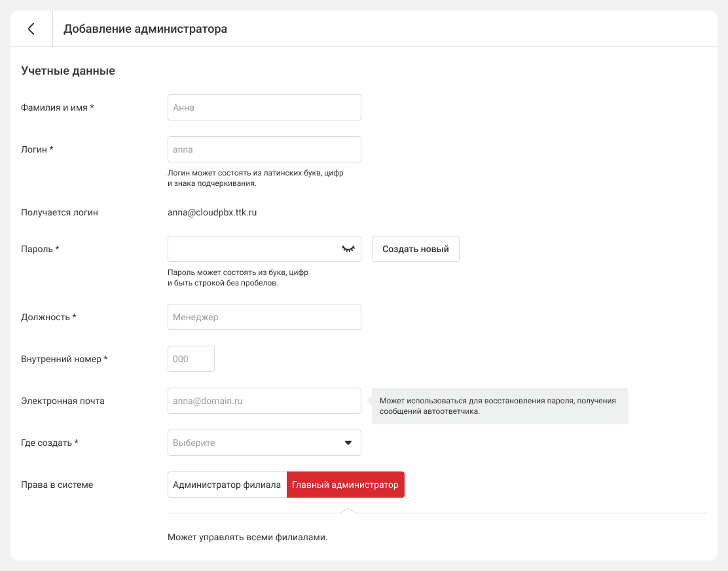
Task: Go back using the left arrow icon
Action: [31, 29]
